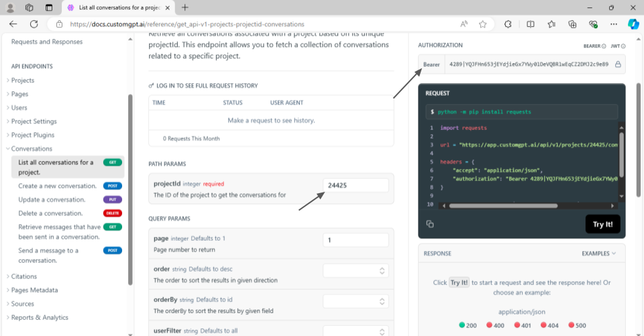The width and height of the screenshot is (644, 336).
Task: Open the orderBy dropdown
Action: [x=356, y=302]
